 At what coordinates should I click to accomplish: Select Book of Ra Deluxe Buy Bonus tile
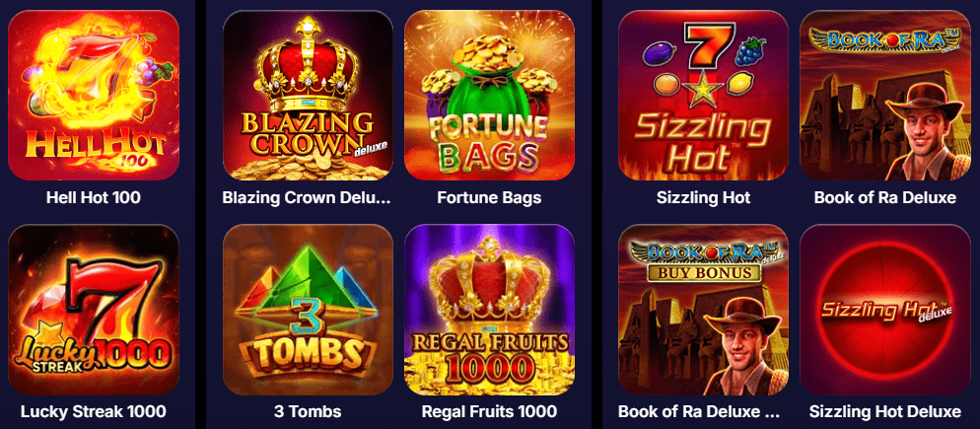[704, 310]
